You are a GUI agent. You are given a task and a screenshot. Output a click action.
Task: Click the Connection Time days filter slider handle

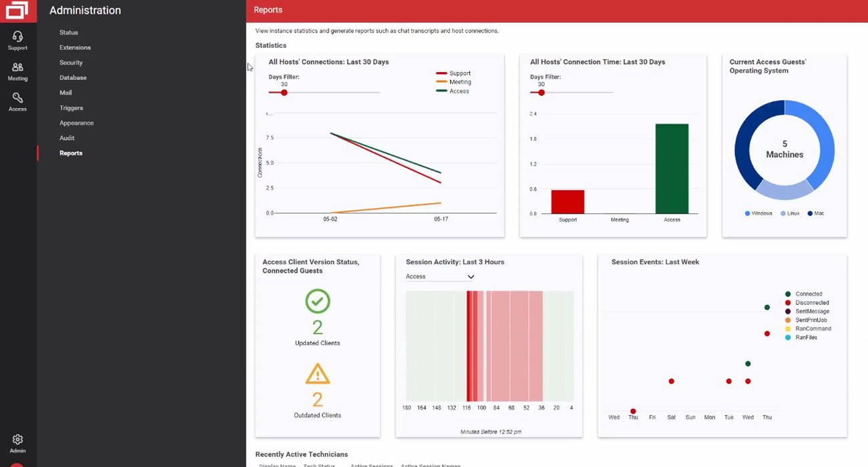point(541,93)
